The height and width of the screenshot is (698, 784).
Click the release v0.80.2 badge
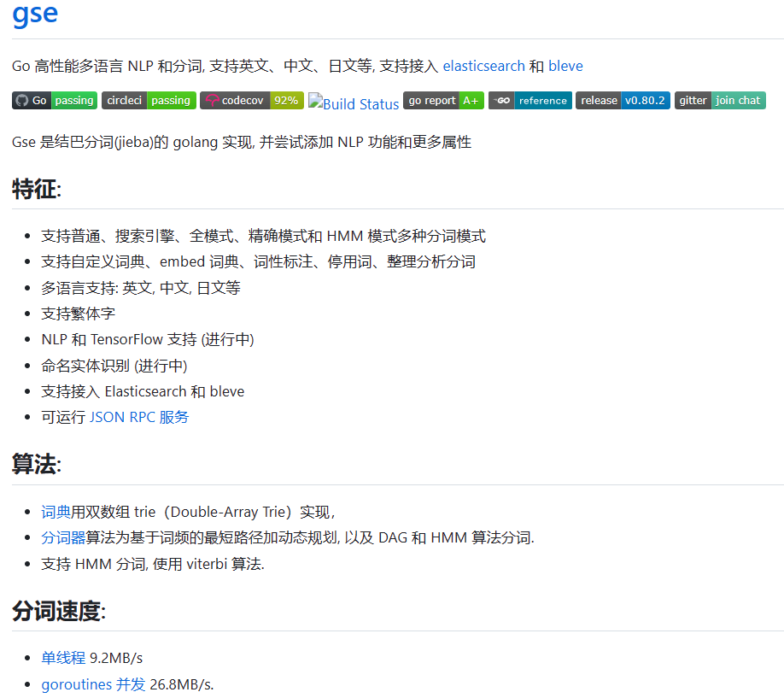[x=623, y=101]
